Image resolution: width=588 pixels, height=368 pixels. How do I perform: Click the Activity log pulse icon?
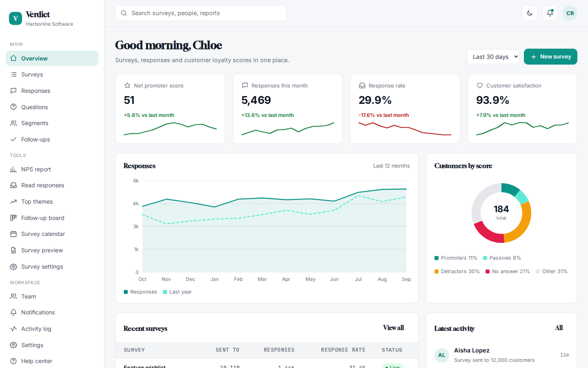pyautogui.click(x=13, y=329)
